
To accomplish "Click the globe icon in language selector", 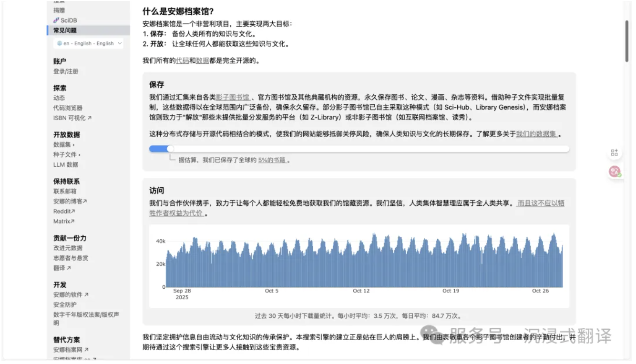I will click(59, 43).
